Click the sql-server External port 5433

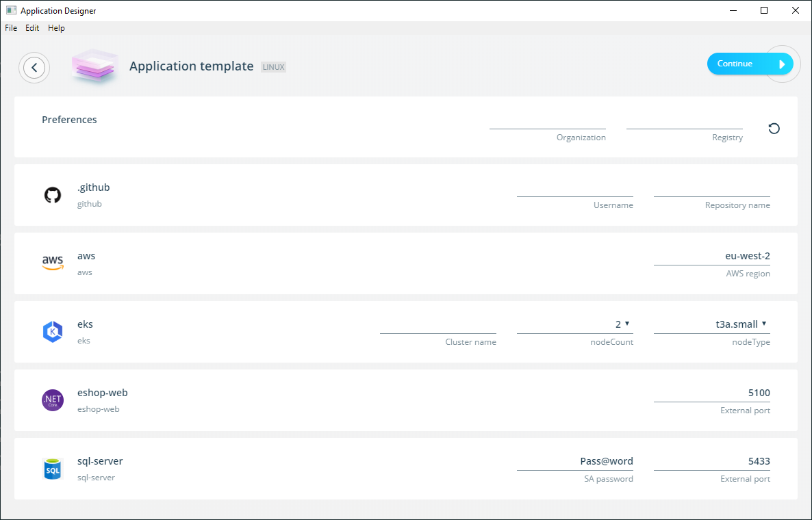(x=711, y=462)
